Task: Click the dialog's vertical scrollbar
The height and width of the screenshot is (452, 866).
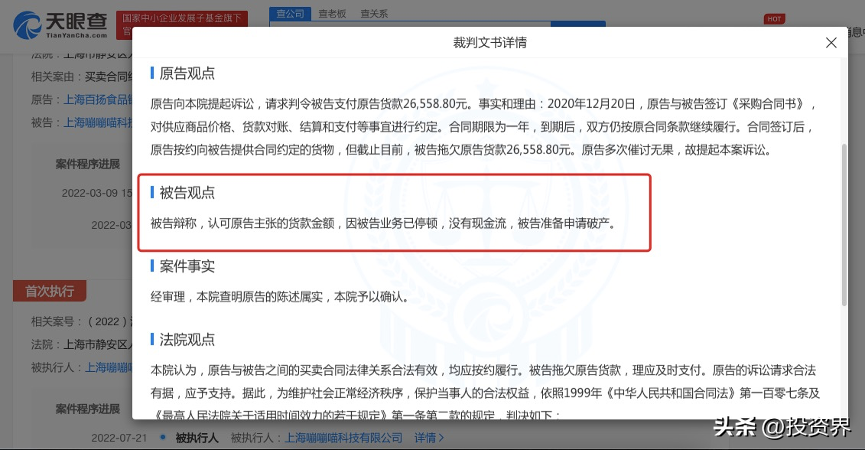Action: (843, 224)
